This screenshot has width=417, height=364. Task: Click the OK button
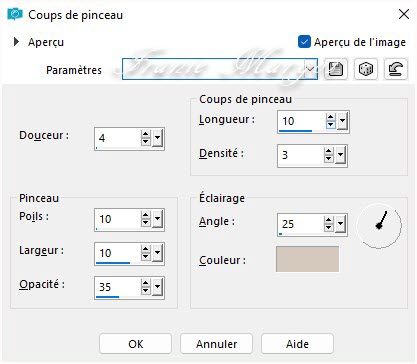click(135, 344)
